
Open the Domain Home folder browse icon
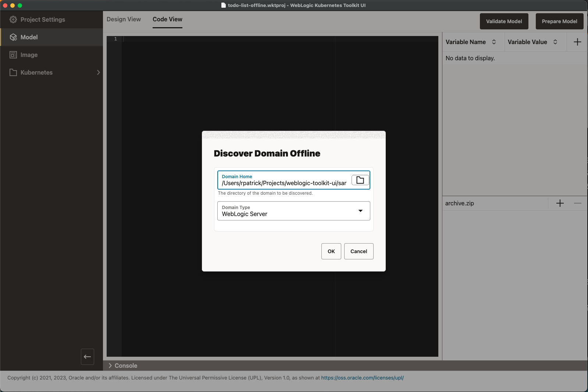pyautogui.click(x=360, y=180)
